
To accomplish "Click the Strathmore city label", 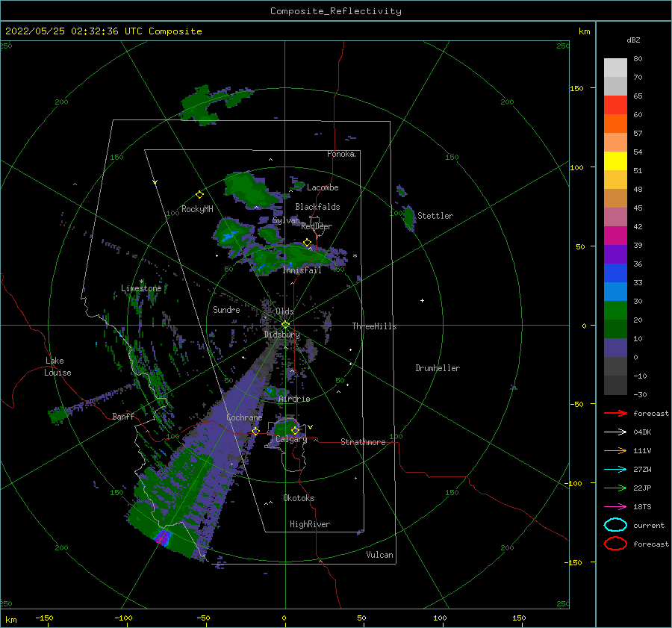I will click(x=363, y=442).
